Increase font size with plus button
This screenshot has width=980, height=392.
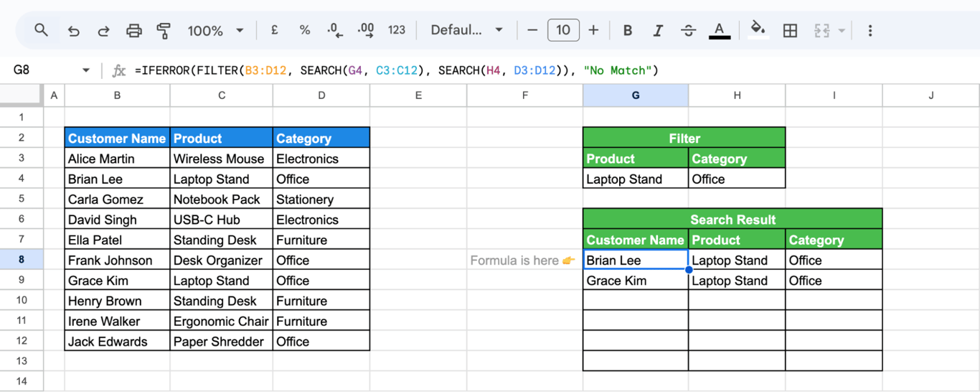593,30
